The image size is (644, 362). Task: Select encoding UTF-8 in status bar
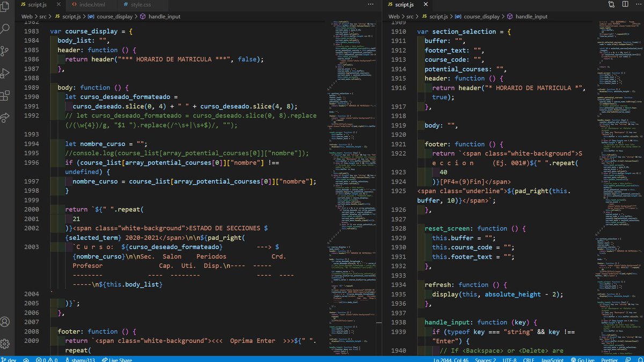pos(509,360)
